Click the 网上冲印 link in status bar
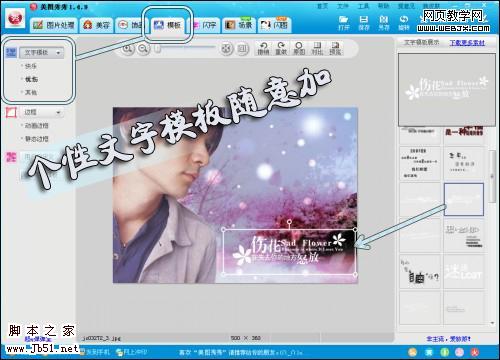Image resolution: width=500 pixels, height=360 pixels. (131, 352)
